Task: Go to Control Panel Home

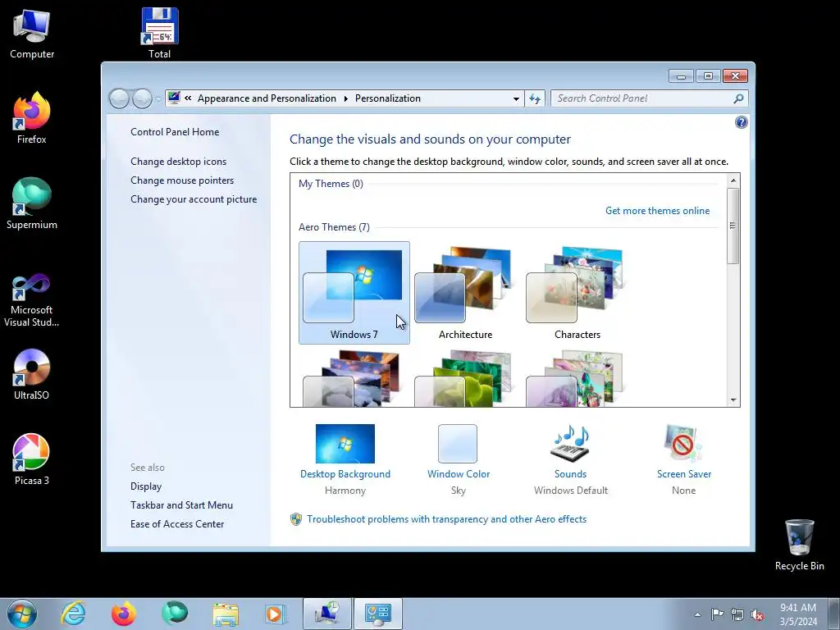Action: coord(175,132)
